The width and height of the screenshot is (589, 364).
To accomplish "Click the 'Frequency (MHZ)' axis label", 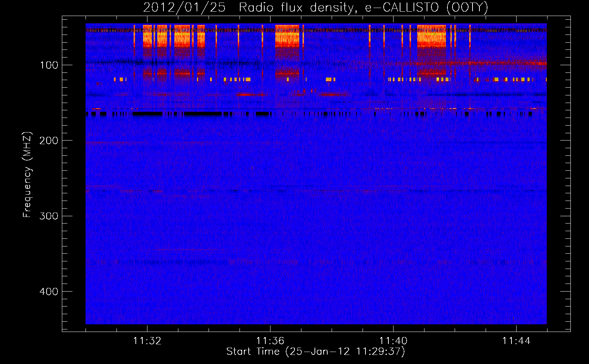I will 27,174.
